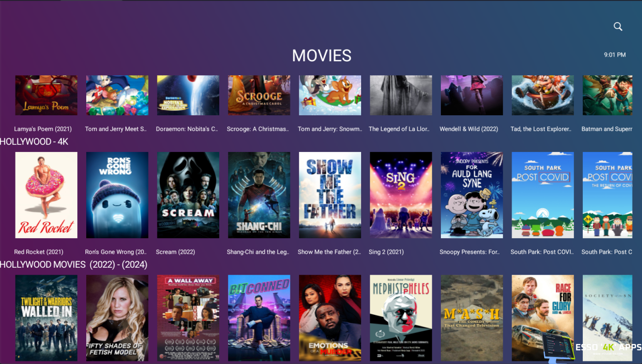Open Lamya's Poem thumbnail
This screenshot has width=642, height=364.
pyautogui.click(x=46, y=95)
